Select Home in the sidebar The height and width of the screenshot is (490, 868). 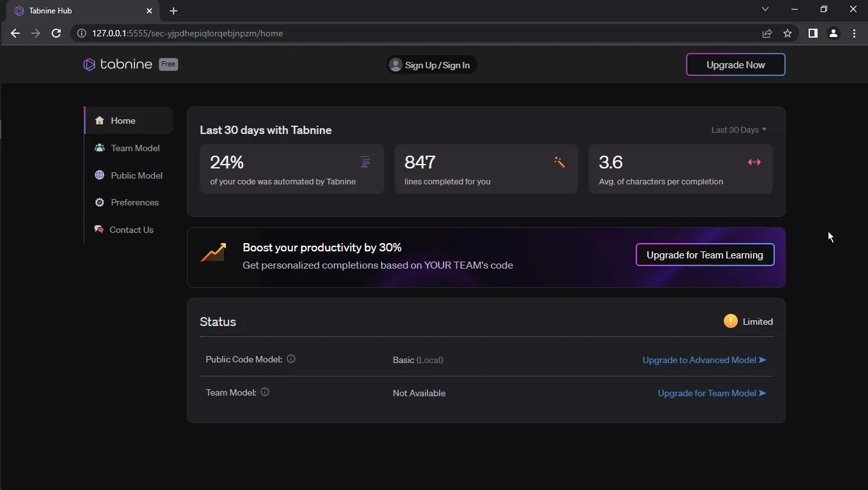(x=129, y=121)
